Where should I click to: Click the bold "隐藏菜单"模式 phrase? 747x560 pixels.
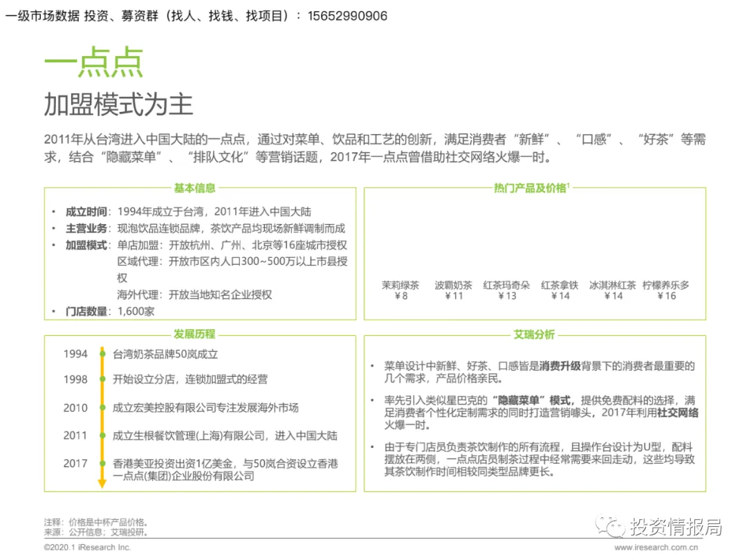[x=533, y=400]
